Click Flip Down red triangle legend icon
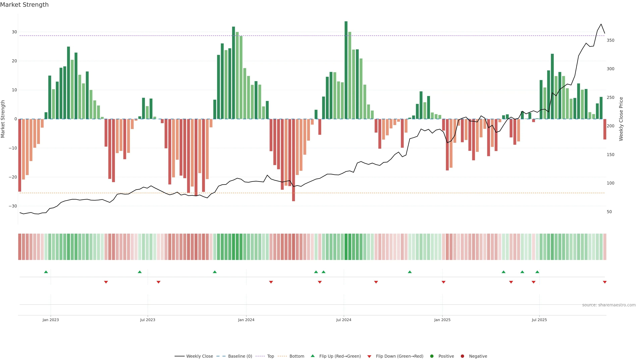 pyautogui.click(x=369, y=356)
